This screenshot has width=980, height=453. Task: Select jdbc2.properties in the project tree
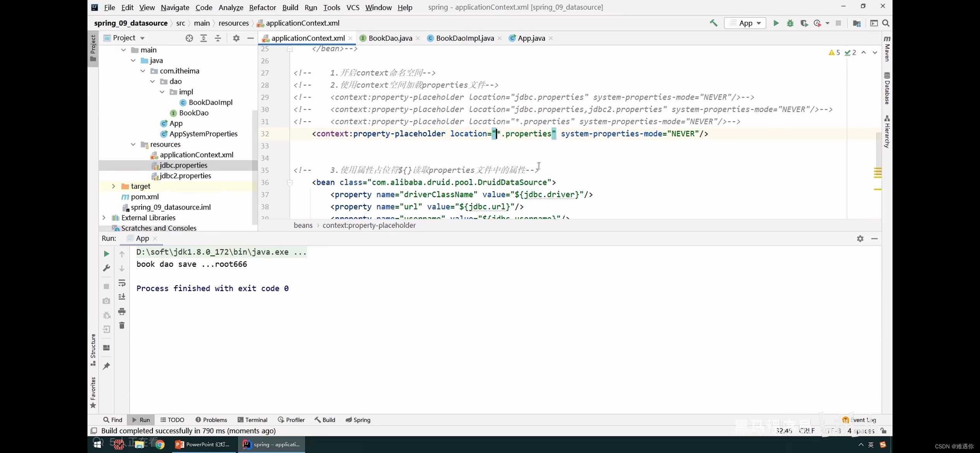pyautogui.click(x=181, y=176)
